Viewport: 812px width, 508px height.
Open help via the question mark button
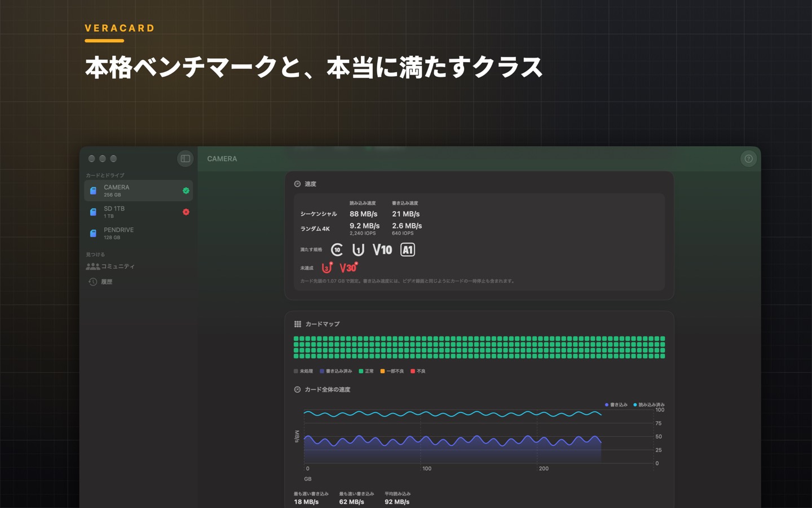point(748,159)
